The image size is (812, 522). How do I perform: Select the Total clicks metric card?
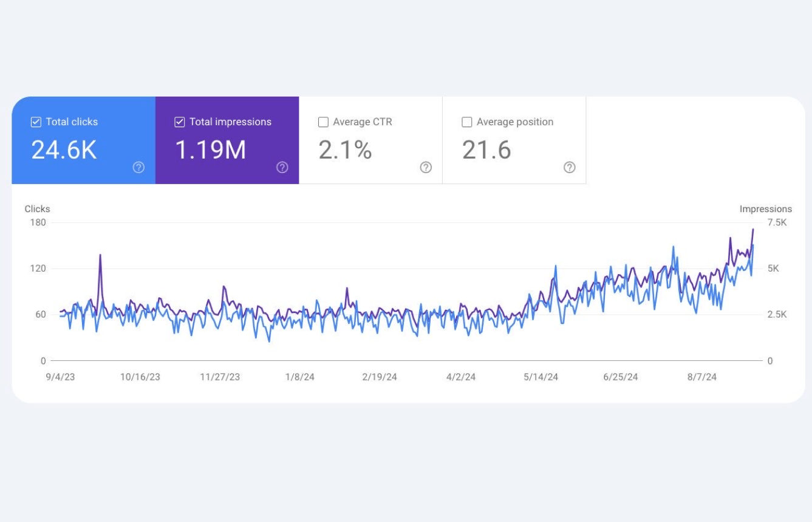(83, 140)
